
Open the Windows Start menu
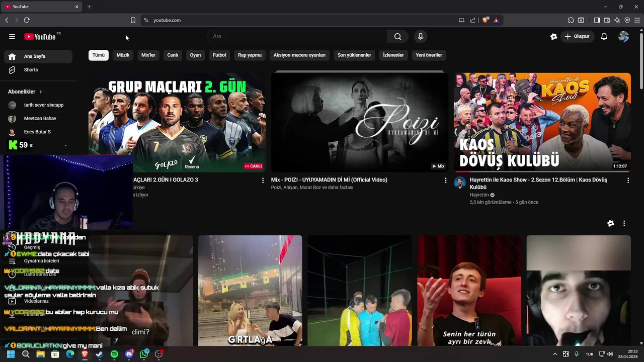coord(11,354)
